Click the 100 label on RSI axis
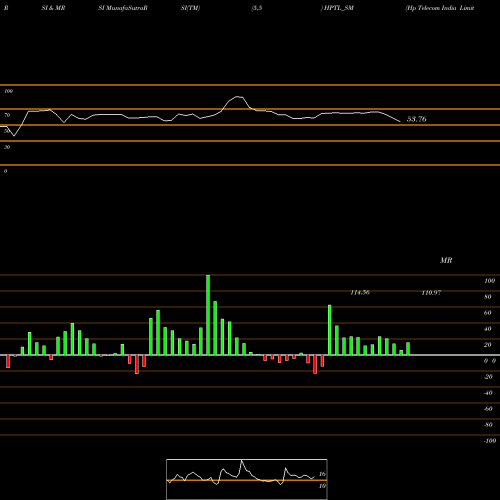This screenshot has height=500, width=500. 8,91
